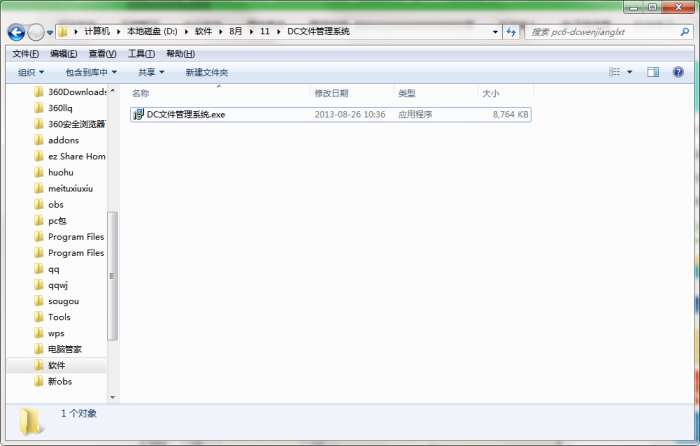
Task: Click the change view icon
Action: coord(615,72)
